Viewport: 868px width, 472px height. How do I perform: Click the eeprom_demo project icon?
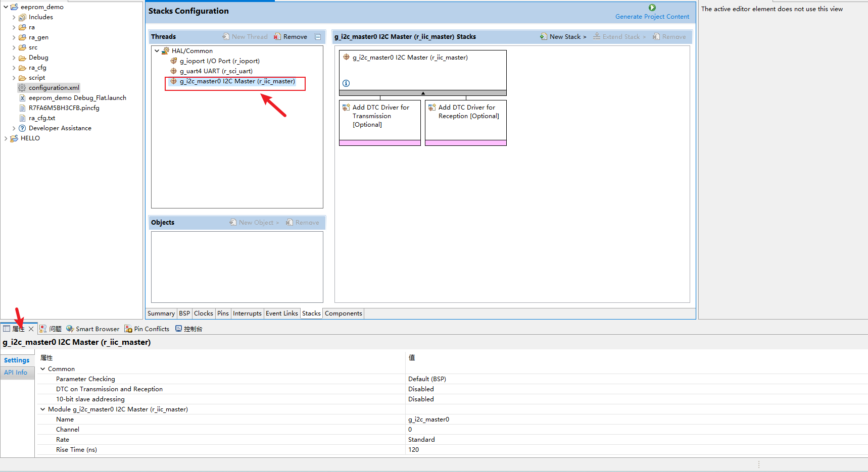[14, 7]
